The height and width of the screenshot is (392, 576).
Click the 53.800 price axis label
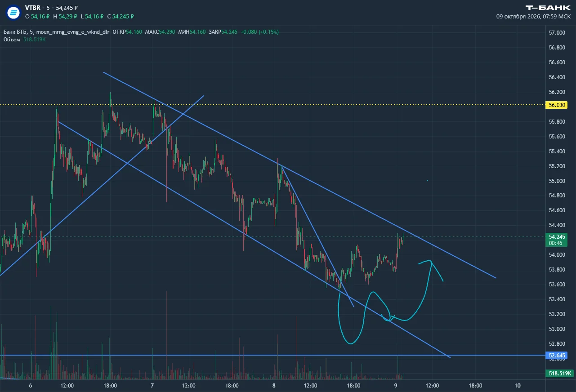[x=557, y=270]
